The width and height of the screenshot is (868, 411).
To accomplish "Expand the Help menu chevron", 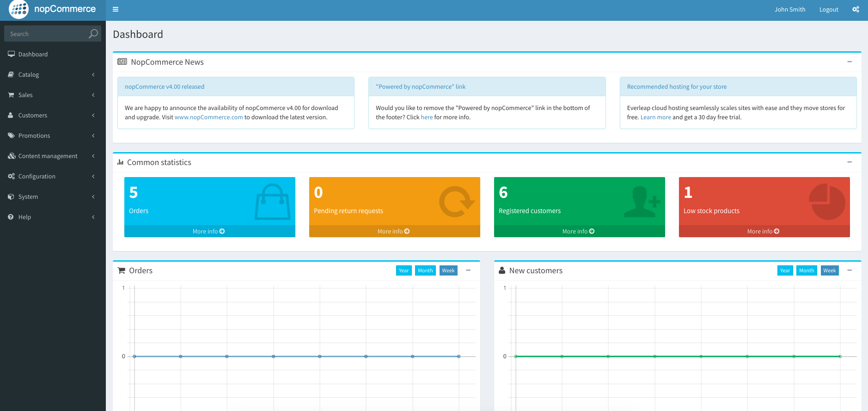I will 93,217.
